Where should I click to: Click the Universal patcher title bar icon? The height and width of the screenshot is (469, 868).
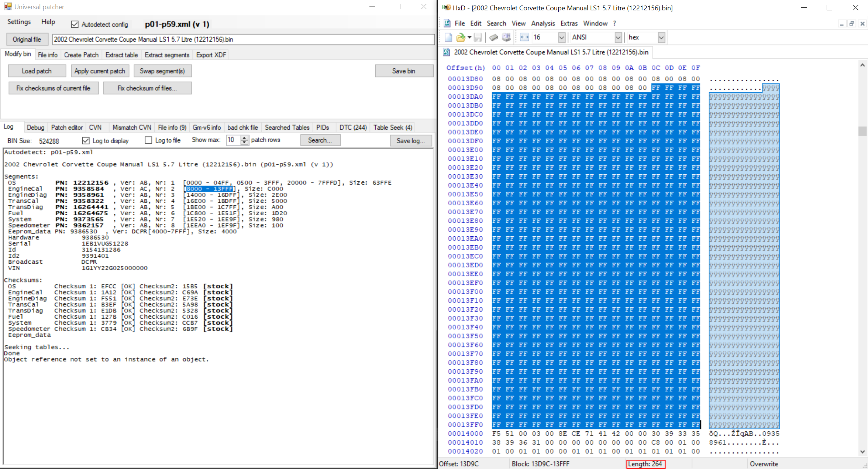tap(8, 7)
